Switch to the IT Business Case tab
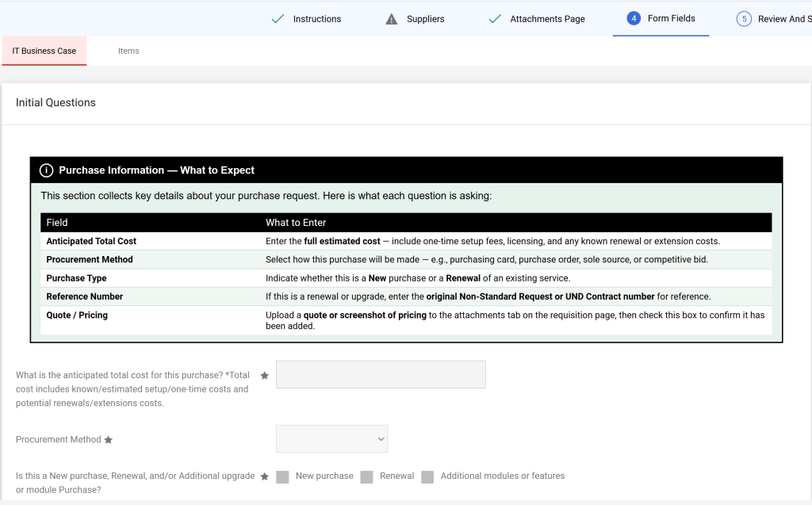This screenshot has width=812, height=505. tap(44, 51)
